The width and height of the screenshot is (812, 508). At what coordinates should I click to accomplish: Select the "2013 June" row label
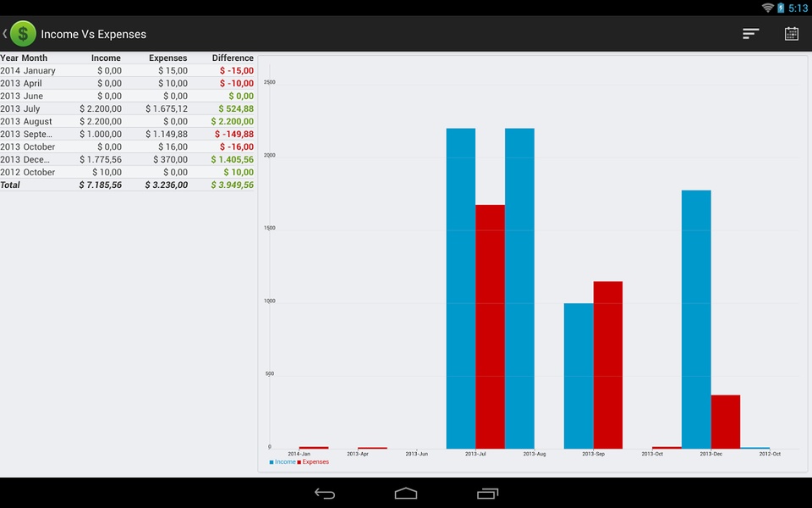click(x=22, y=96)
